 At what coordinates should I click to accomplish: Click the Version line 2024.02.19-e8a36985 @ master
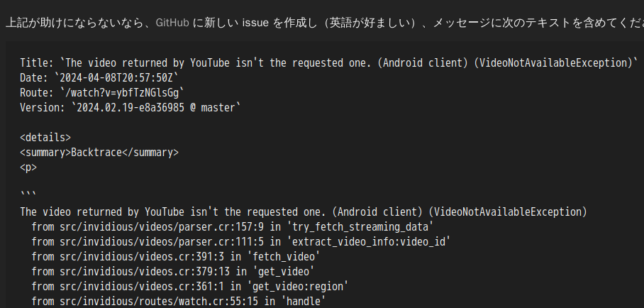(x=131, y=108)
